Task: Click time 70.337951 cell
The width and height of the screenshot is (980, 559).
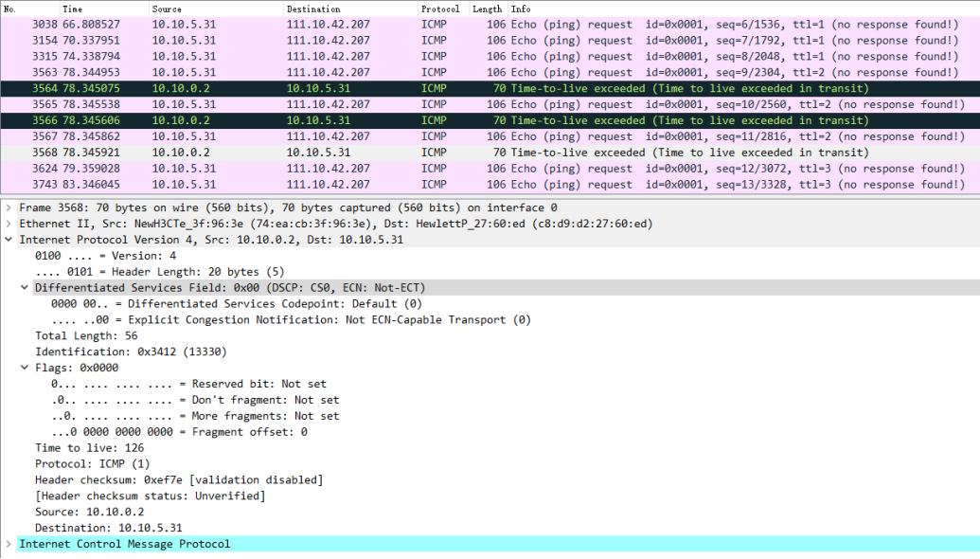Action: (x=91, y=41)
